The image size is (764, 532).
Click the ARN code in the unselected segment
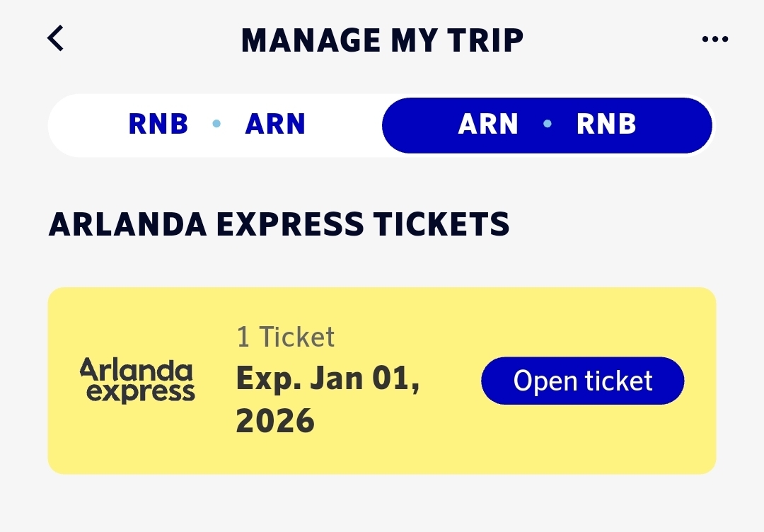[275, 125]
